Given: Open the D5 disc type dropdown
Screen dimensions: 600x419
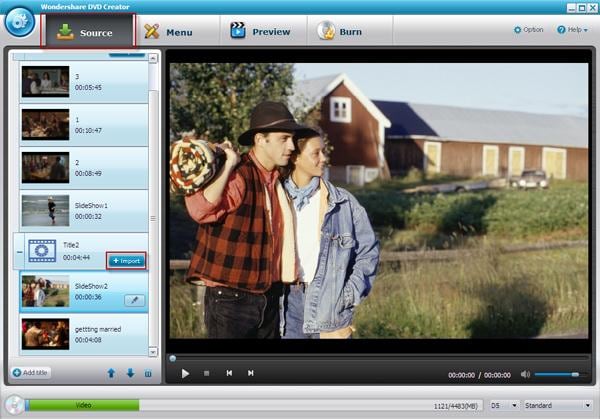Looking at the screenshot, I should pos(504,405).
